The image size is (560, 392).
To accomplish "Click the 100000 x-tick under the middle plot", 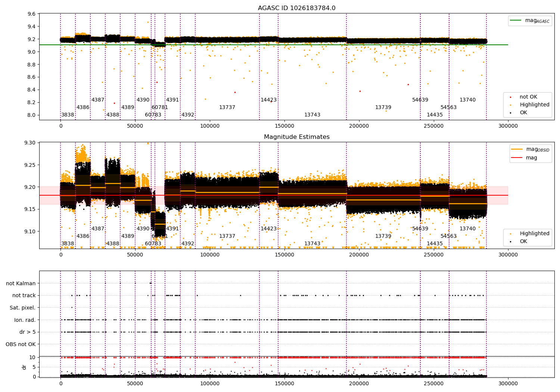I will tap(210, 255).
